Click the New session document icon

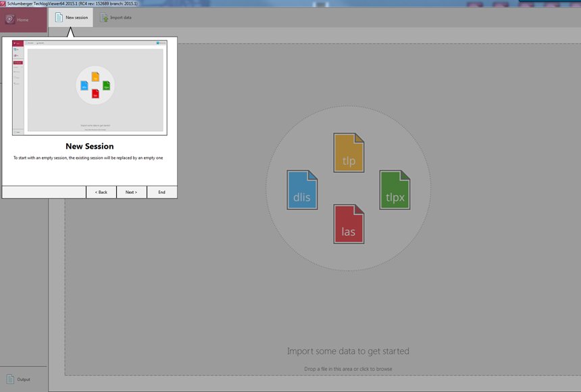coord(59,18)
